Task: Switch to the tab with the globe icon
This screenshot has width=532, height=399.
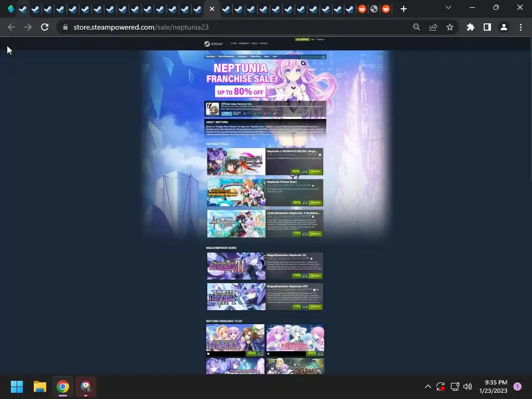Action: [x=374, y=9]
